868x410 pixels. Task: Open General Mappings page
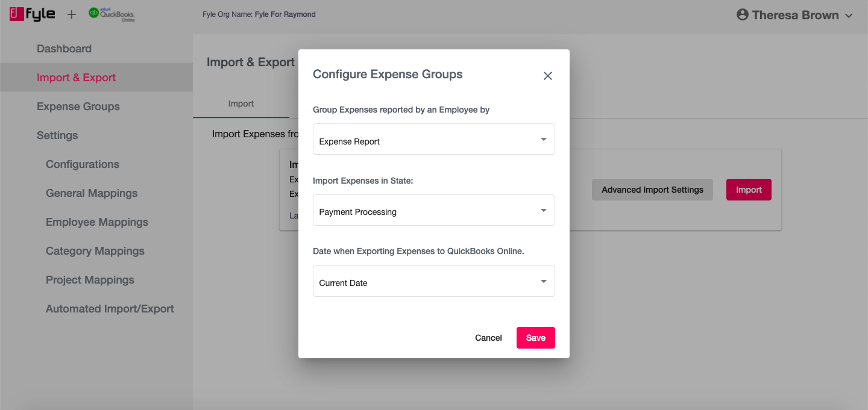click(x=92, y=193)
